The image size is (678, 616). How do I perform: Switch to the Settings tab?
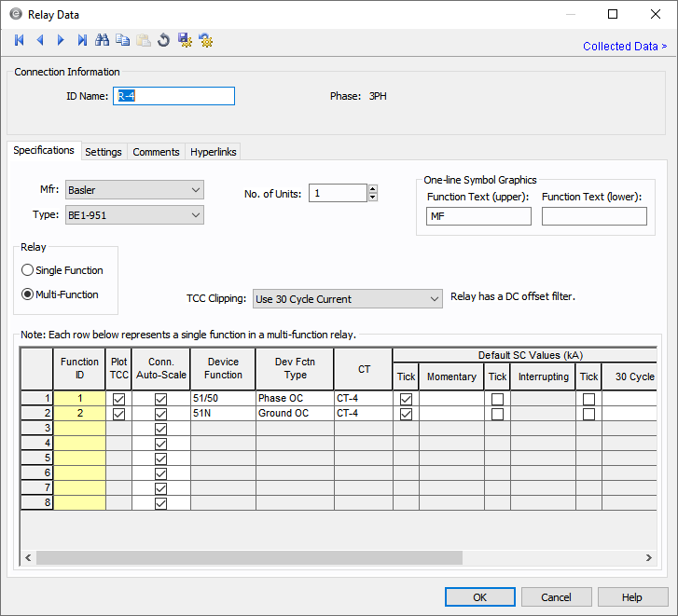(x=103, y=152)
